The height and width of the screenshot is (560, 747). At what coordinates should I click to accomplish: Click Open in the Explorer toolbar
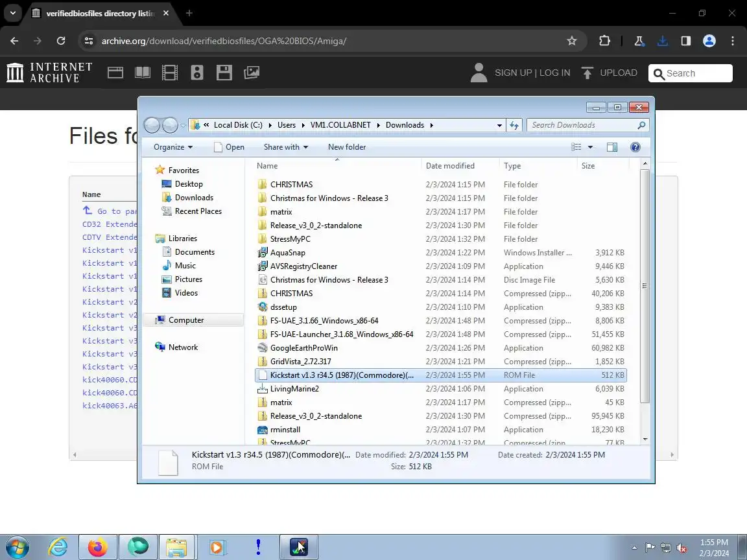[x=229, y=147]
